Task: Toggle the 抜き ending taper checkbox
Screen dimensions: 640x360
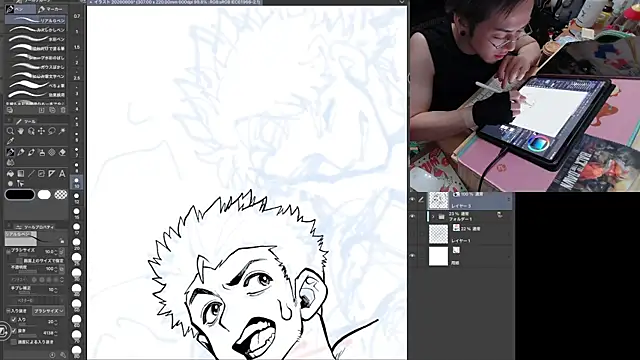Action: point(14,331)
